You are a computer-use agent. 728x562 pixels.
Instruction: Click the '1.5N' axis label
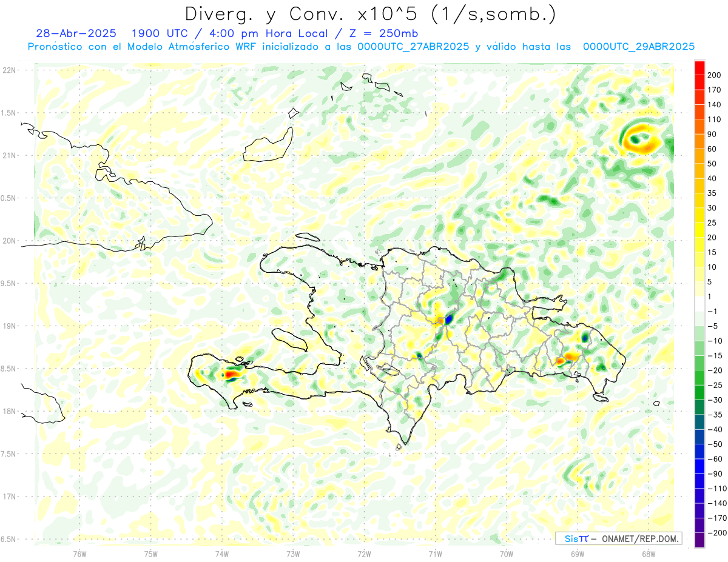click(8, 113)
